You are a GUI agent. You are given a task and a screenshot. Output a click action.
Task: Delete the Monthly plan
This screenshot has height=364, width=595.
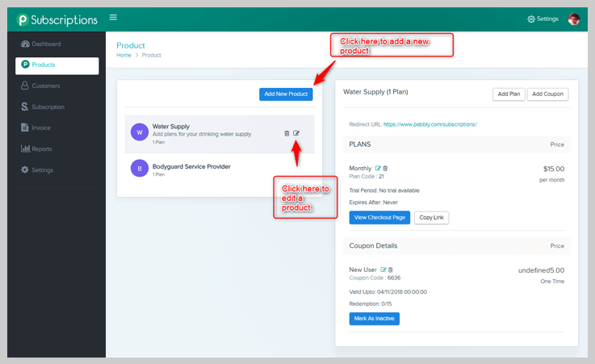click(385, 168)
